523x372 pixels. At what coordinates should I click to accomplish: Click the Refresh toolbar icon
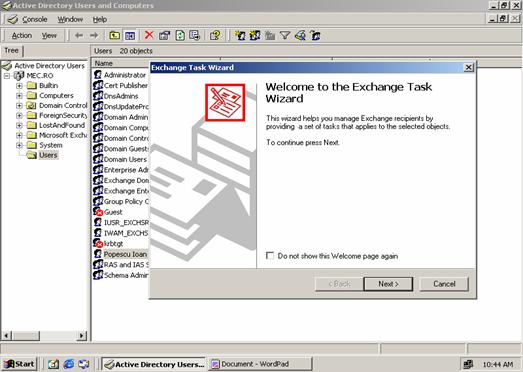180,35
